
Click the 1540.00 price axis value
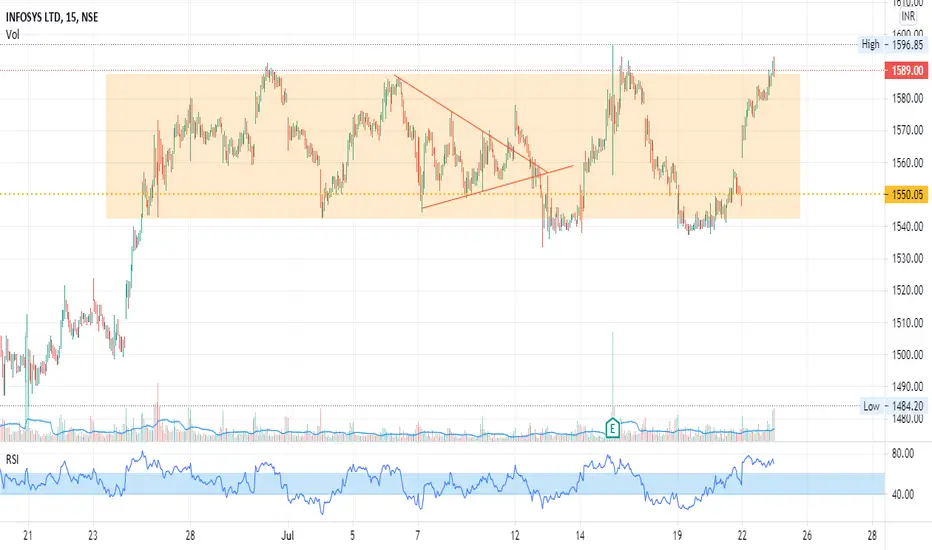(x=908, y=227)
